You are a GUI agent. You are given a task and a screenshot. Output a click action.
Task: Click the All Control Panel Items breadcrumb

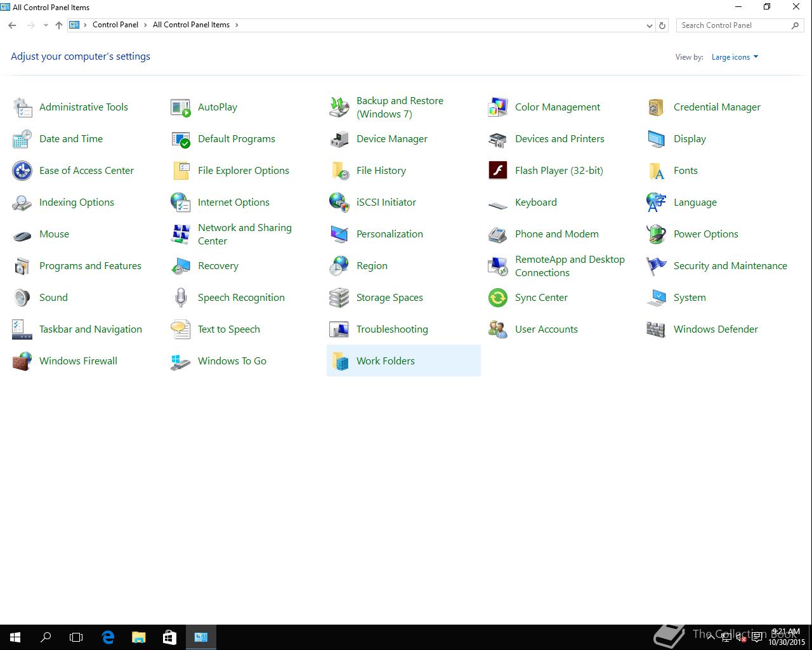coord(191,25)
